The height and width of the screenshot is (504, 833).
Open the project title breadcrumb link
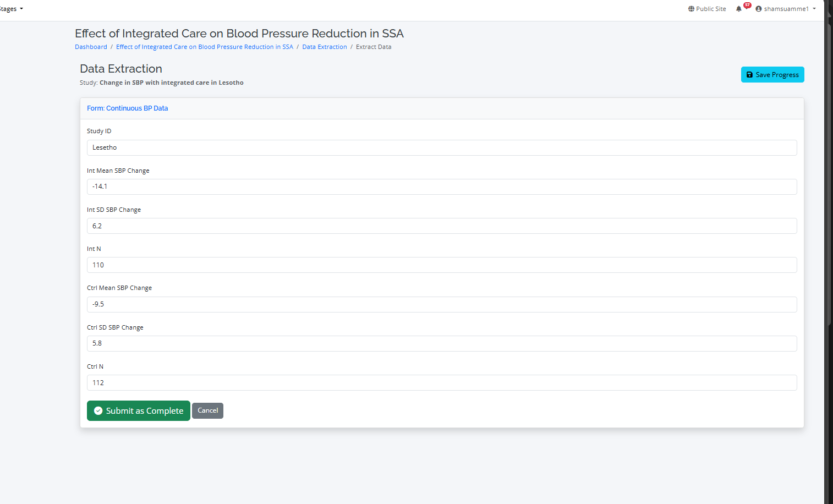[x=204, y=47]
